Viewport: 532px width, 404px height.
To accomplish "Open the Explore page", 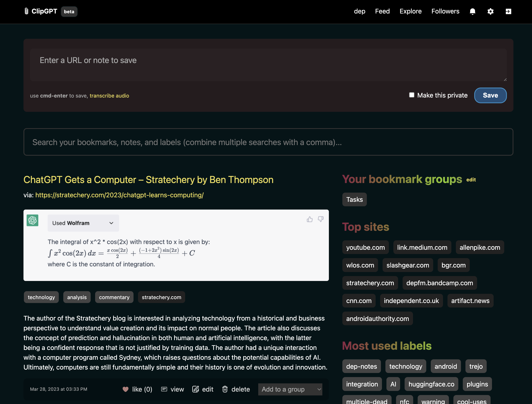I will pyautogui.click(x=411, y=11).
